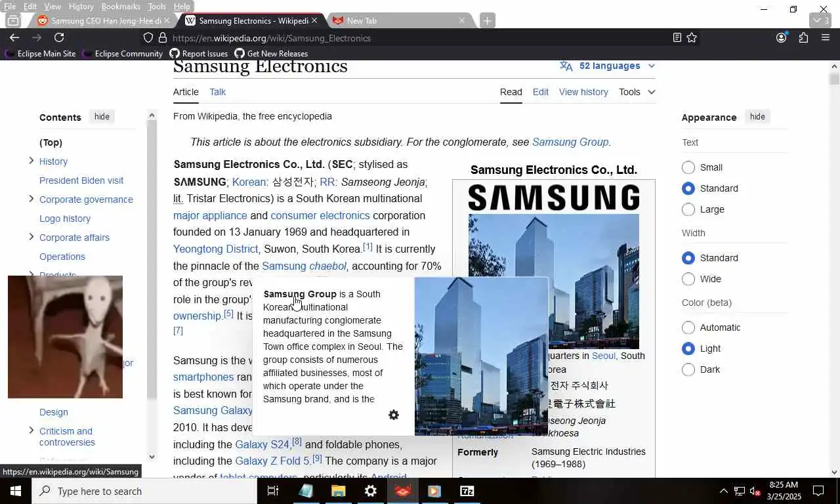
Task: Expand the Corporate affairs section
Action: (31, 237)
